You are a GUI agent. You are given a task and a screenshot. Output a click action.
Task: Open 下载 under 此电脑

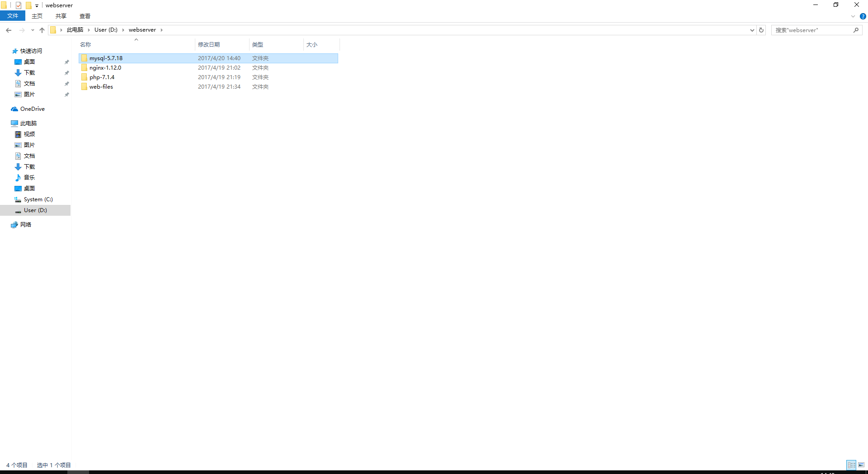click(29, 167)
